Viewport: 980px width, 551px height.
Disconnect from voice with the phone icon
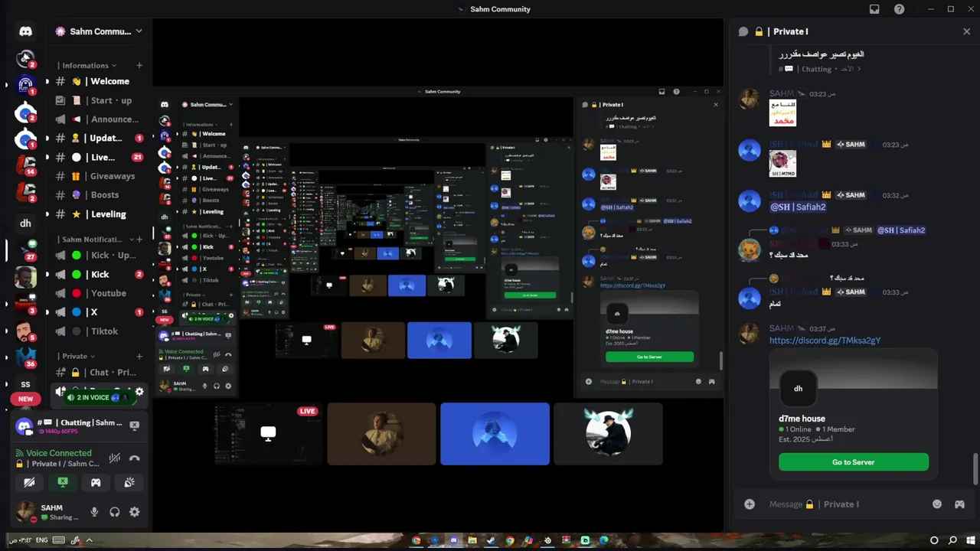(x=135, y=458)
